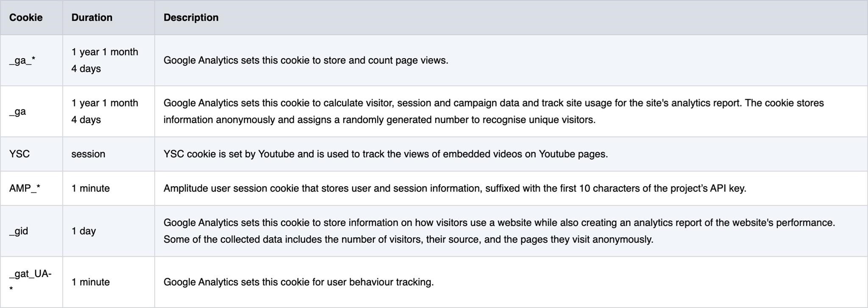Click the _gid description about website's performance
Image resolution: width=868 pixels, height=308 pixels.
pos(499,231)
